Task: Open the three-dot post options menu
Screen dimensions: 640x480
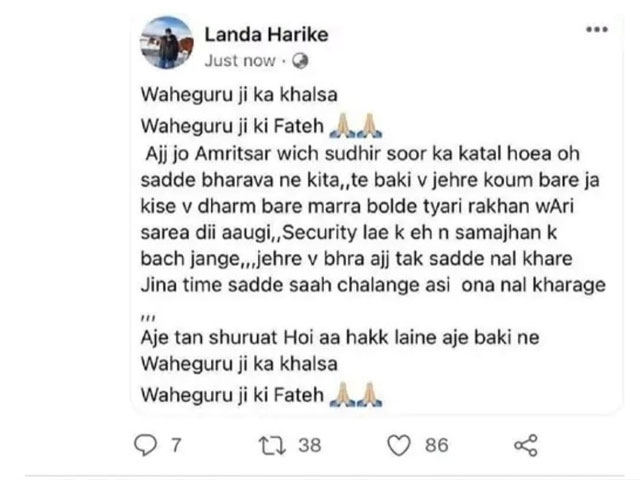Action: coord(597,29)
